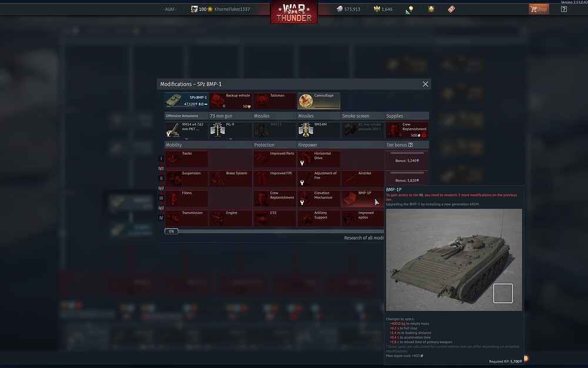588x368 pixels.
Task: Select the Tracks modification
Action: (x=186, y=159)
